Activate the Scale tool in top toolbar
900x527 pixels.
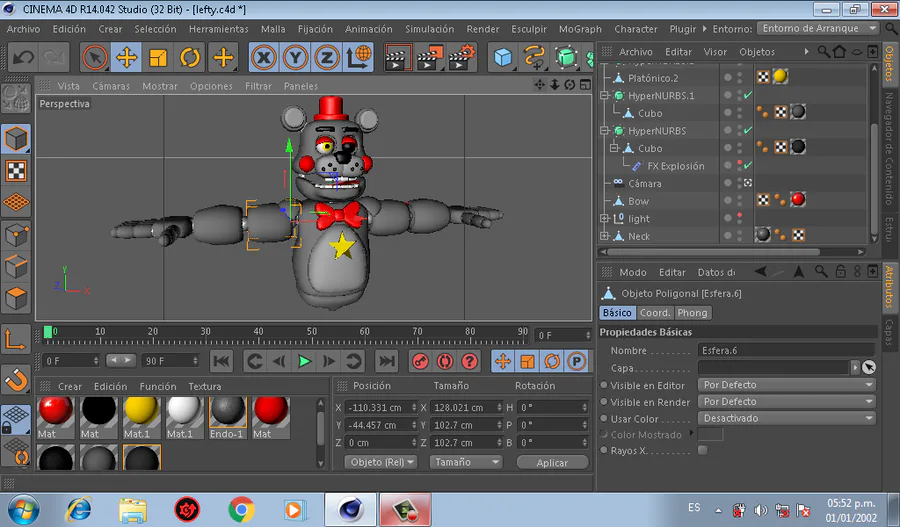[x=158, y=57]
